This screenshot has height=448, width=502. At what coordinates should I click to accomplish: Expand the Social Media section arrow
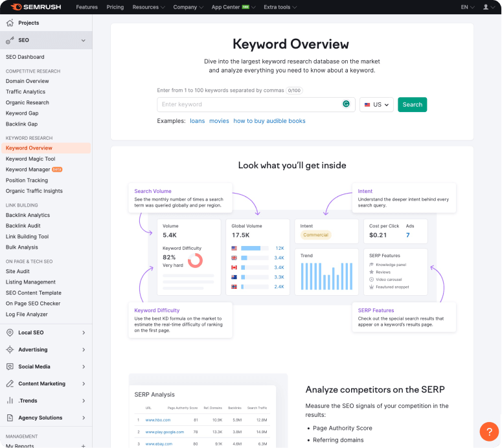coord(84,366)
